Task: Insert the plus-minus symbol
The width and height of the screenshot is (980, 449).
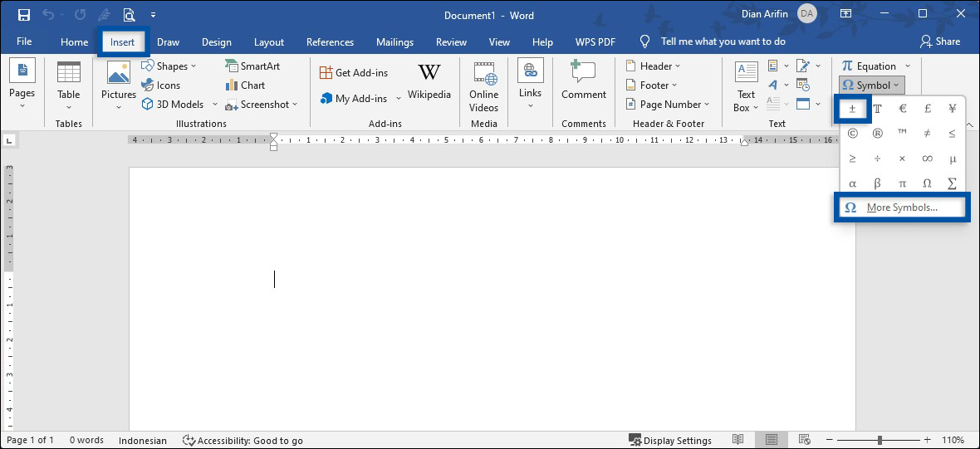Action: pyautogui.click(x=852, y=109)
